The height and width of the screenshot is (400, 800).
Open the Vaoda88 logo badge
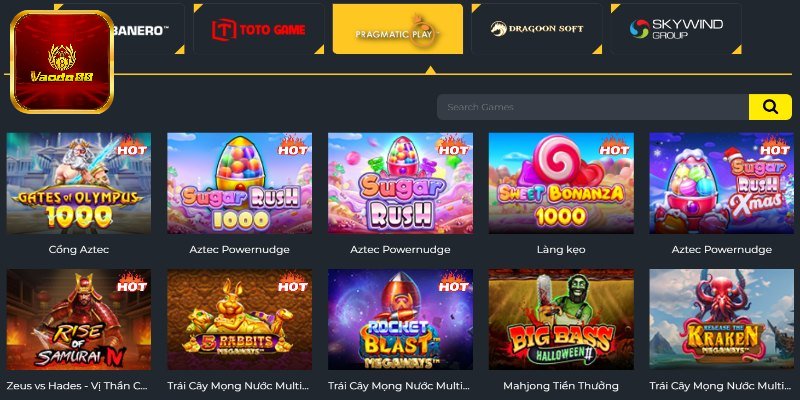(62, 61)
